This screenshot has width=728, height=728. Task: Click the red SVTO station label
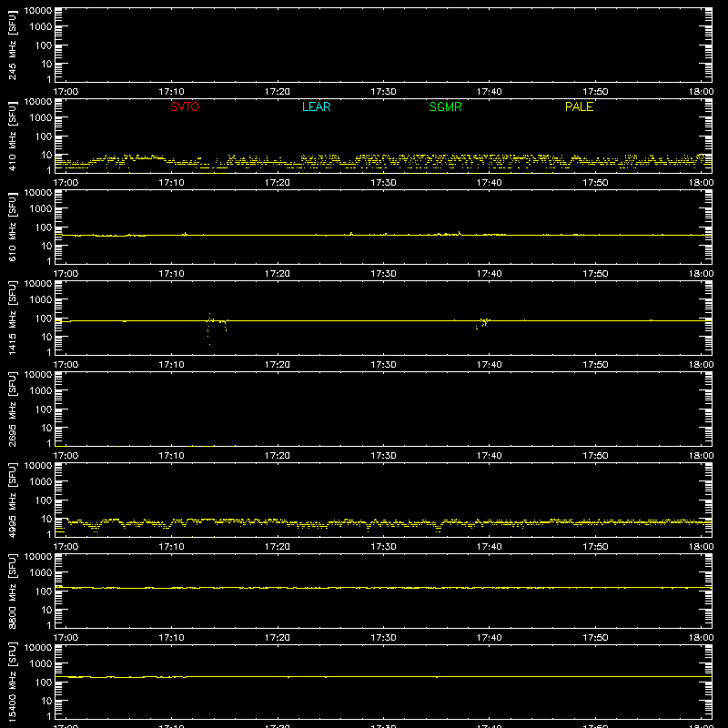185,106
